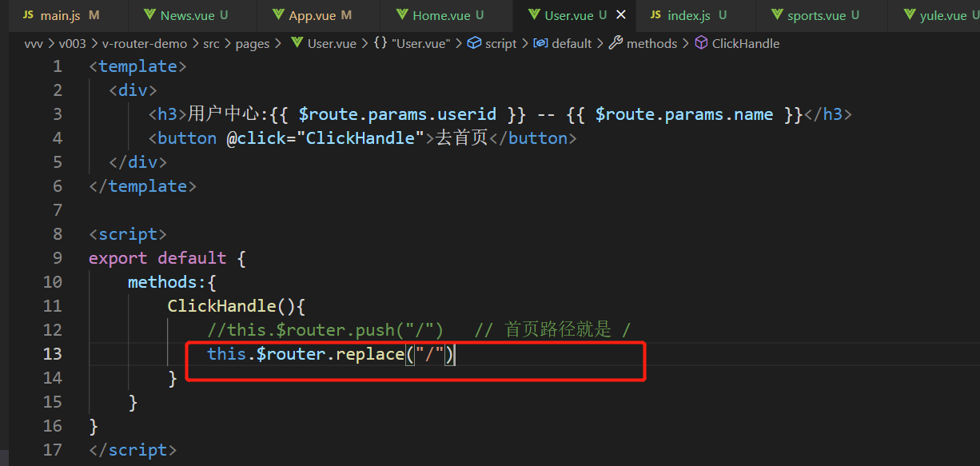
Task: Click the replace method call on line 13
Action: pos(369,354)
